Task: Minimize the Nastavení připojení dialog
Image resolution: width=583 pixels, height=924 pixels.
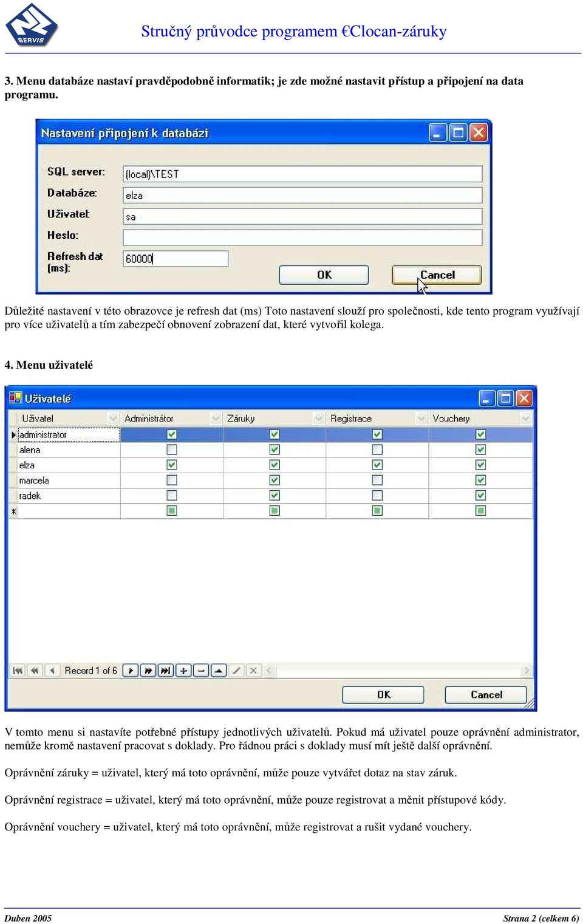Action: [x=438, y=132]
